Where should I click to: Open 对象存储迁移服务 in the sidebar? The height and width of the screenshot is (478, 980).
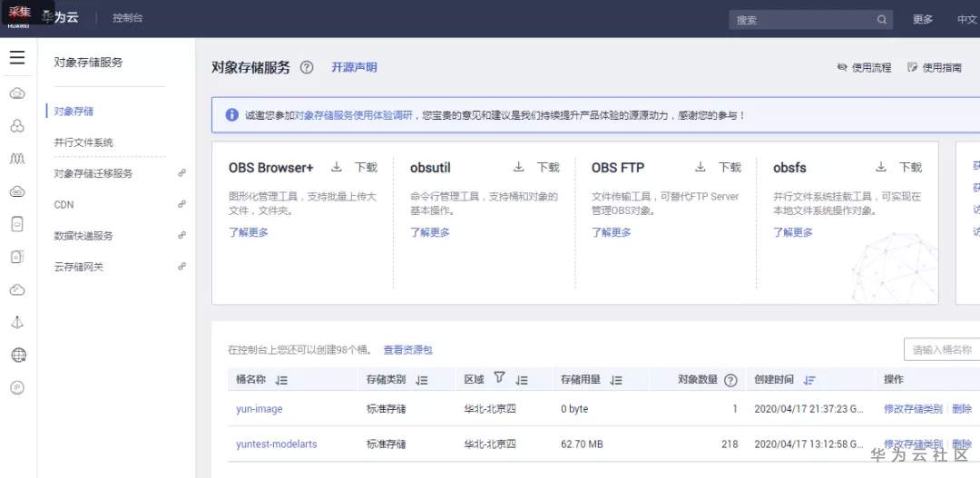[93, 173]
